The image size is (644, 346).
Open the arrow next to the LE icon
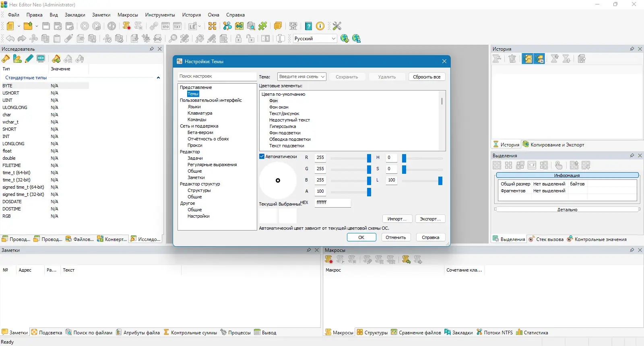[199, 26]
